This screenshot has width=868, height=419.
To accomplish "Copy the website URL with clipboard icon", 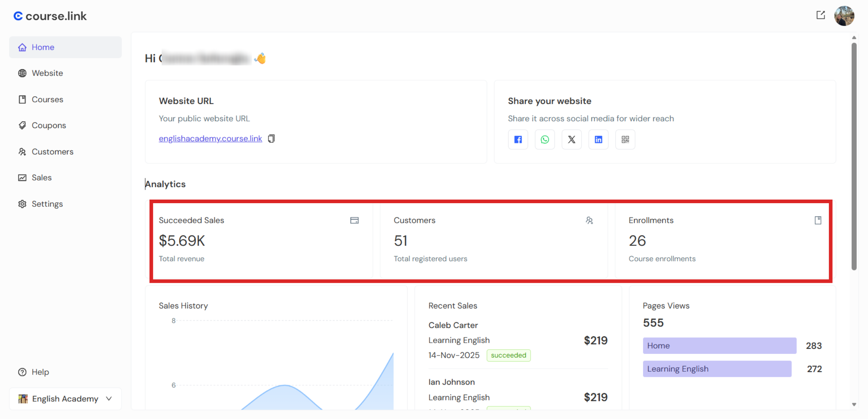I will coord(271,138).
